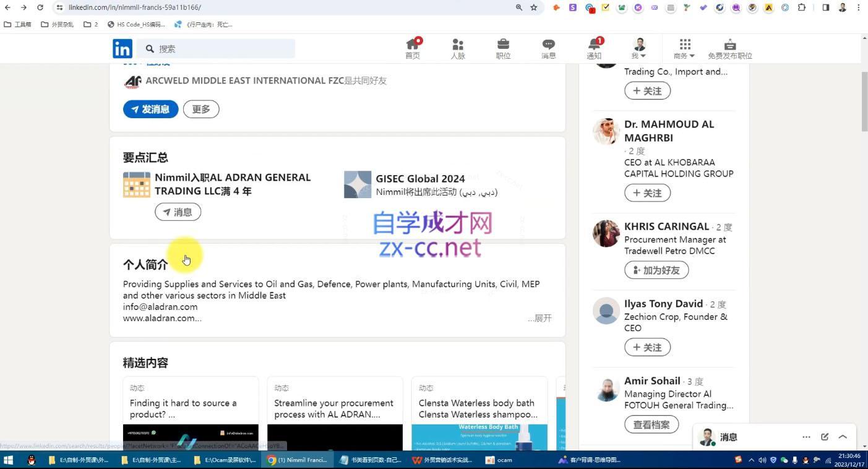Open the 商务 apps grid icon

tap(684, 45)
